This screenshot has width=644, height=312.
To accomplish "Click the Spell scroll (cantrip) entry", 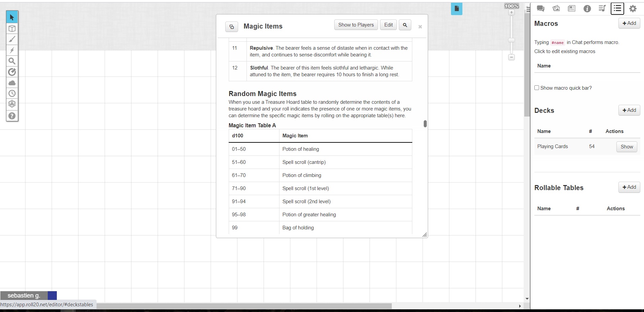I will click(x=304, y=162).
